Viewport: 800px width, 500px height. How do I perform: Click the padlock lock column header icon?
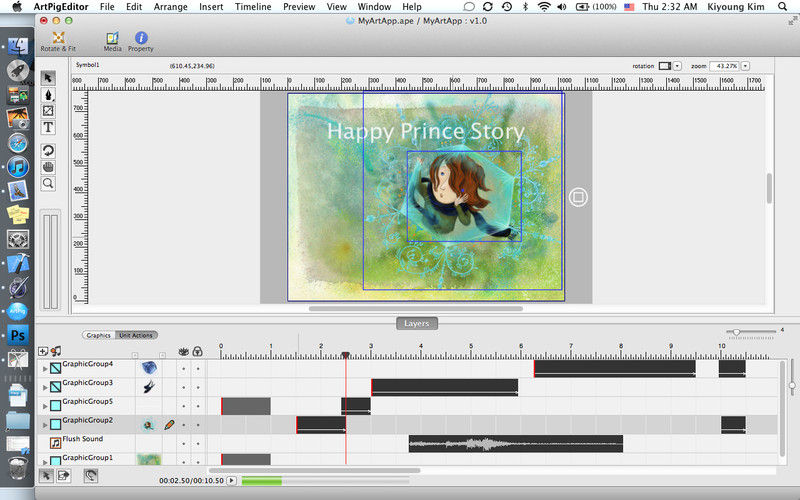click(x=197, y=351)
